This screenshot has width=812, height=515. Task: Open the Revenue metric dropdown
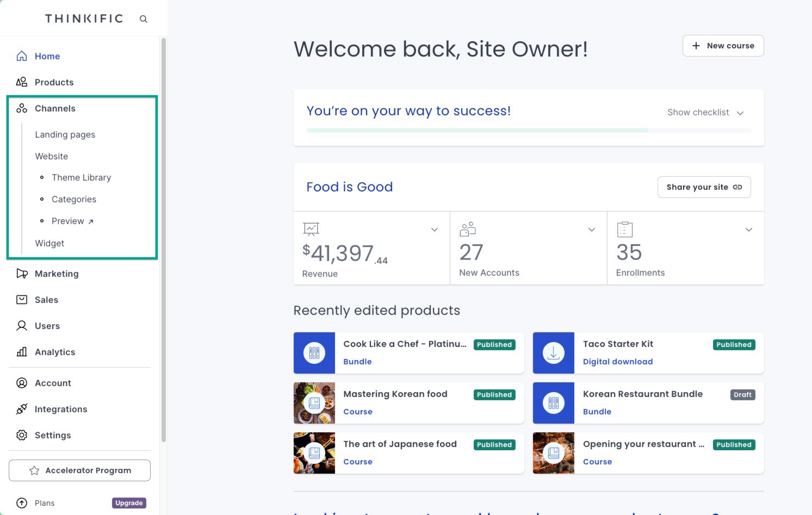coord(434,229)
